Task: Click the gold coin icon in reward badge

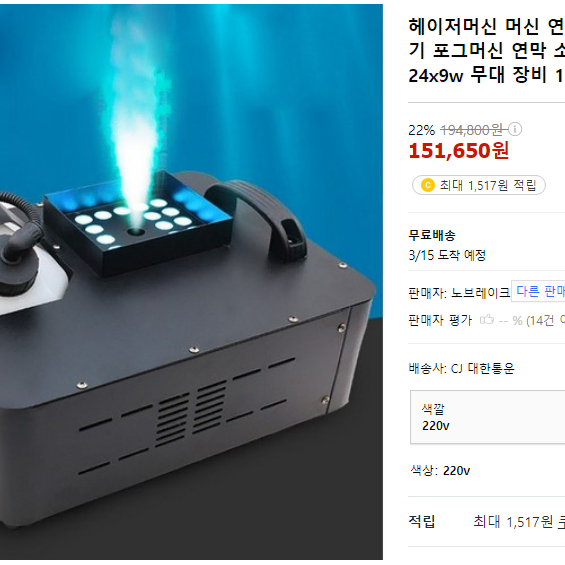Action: (428, 185)
